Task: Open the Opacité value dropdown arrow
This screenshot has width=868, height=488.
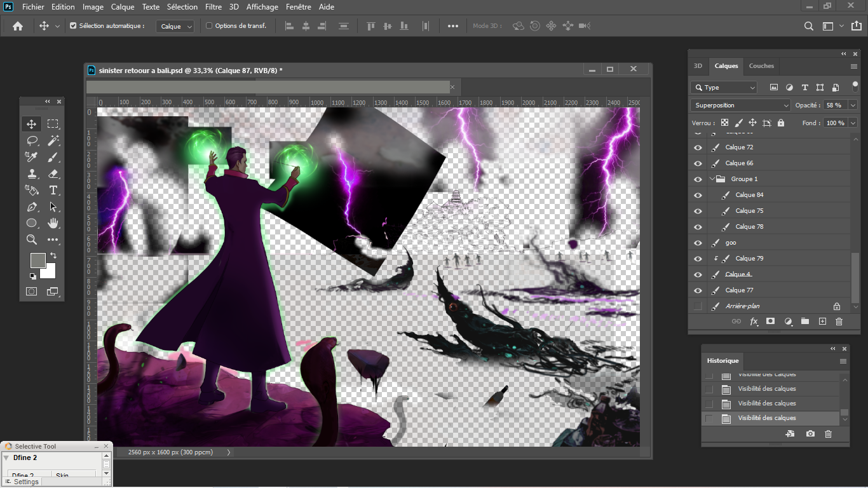Action: click(853, 105)
